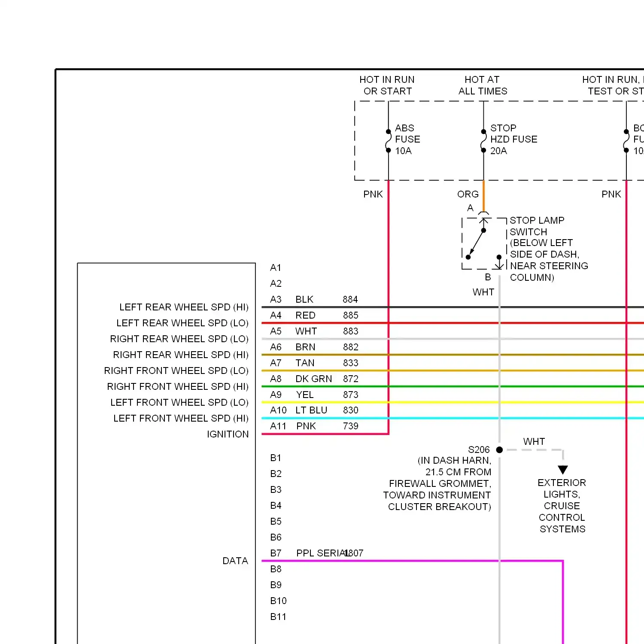Click circuit number 882
The image size is (644, 644).
click(x=350, y=347)
